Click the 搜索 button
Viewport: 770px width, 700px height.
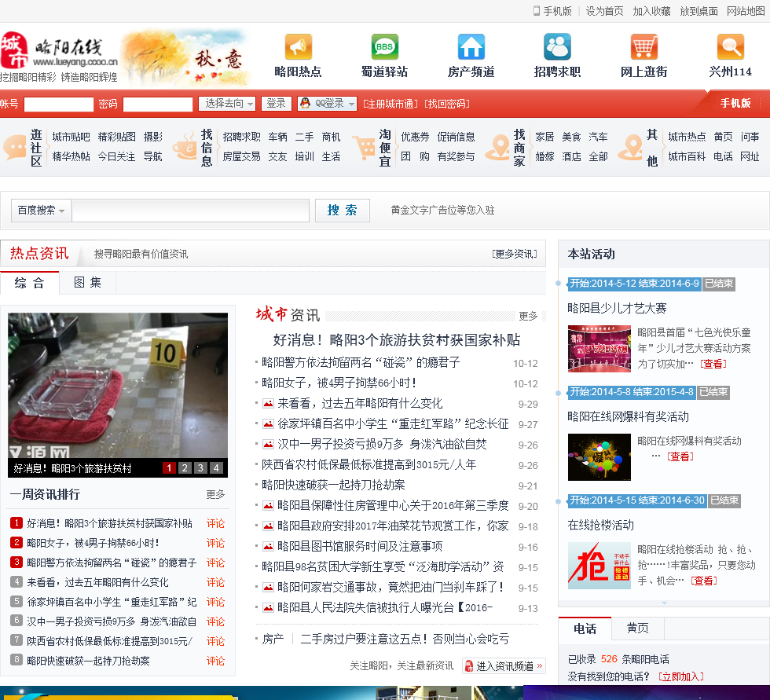tap(343, 211)
